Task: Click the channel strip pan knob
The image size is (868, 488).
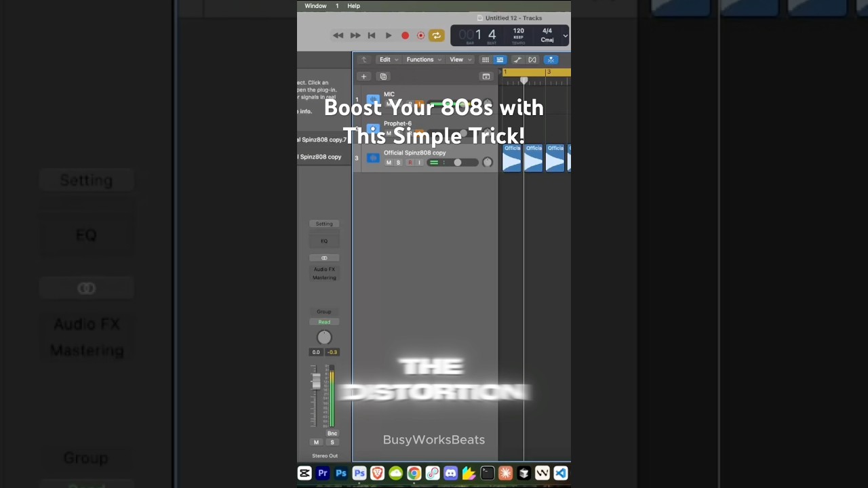Action: pyautogui.click(x=324, y=338)
